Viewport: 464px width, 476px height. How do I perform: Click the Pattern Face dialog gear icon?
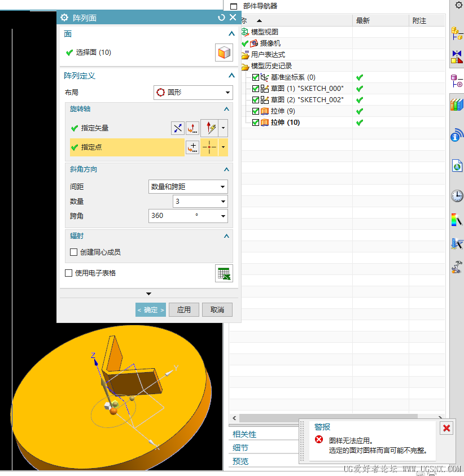pyautogui.click(x=64, y=18)
